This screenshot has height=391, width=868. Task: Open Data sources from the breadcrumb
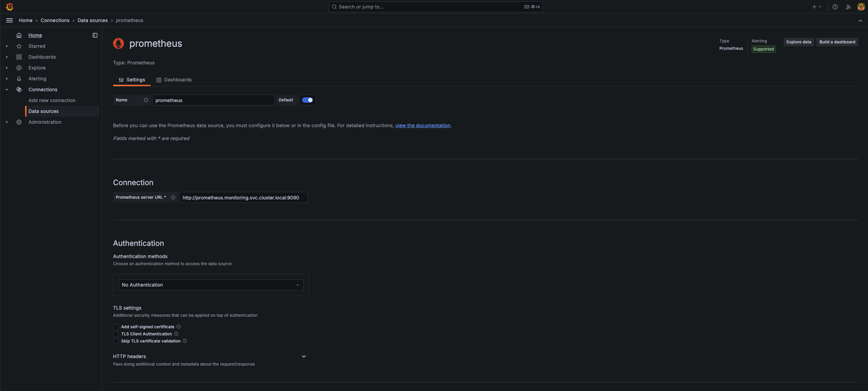[x=92, y=20]
